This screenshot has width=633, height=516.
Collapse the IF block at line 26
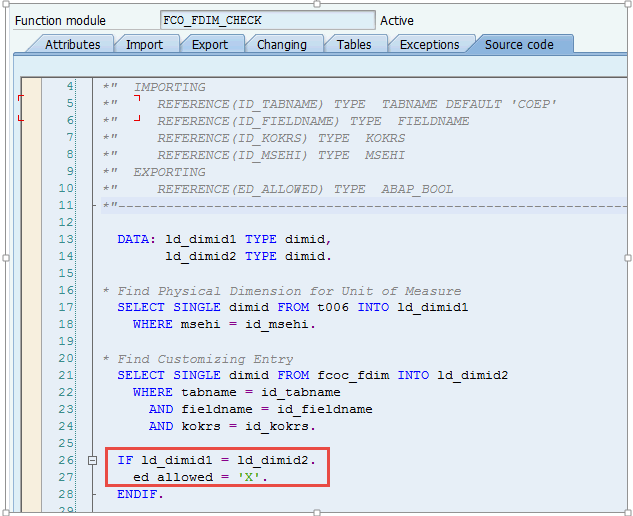click(x=92, y=461)
